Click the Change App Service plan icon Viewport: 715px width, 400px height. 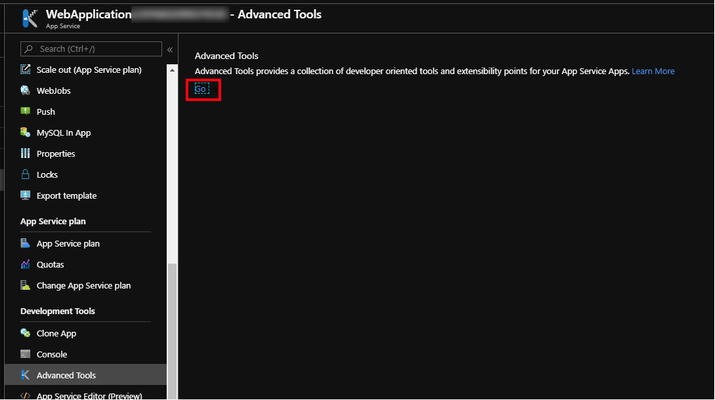pyautogui.click(x=25, y=285)
